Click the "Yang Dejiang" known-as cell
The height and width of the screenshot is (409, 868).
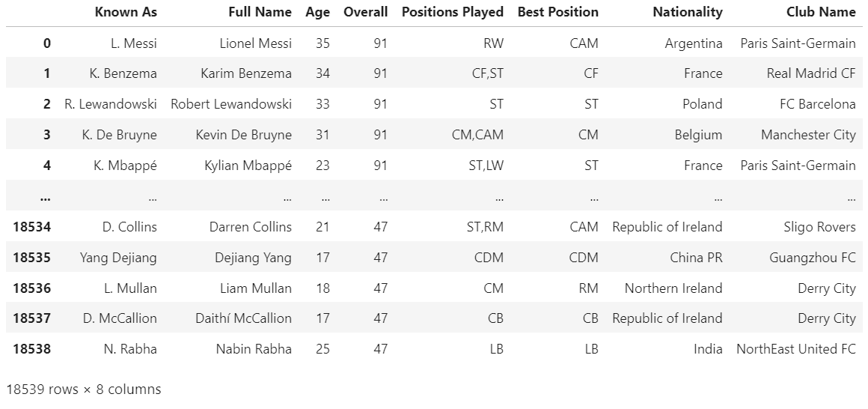pos(118,258)
